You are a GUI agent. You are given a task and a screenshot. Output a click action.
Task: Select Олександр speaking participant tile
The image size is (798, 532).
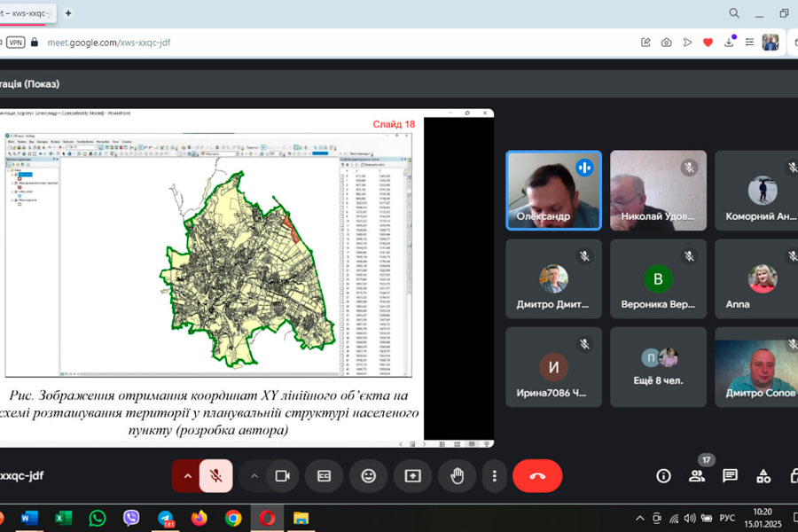click(x=553, y=191)
